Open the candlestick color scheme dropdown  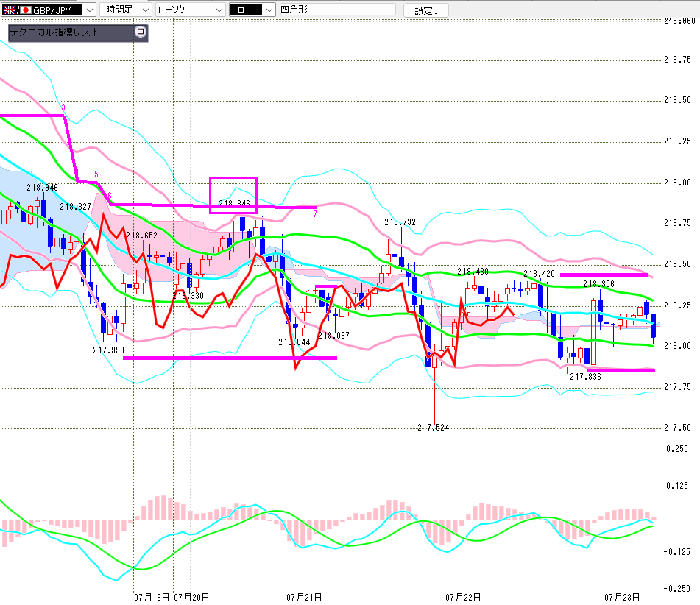tap(252, 10)
